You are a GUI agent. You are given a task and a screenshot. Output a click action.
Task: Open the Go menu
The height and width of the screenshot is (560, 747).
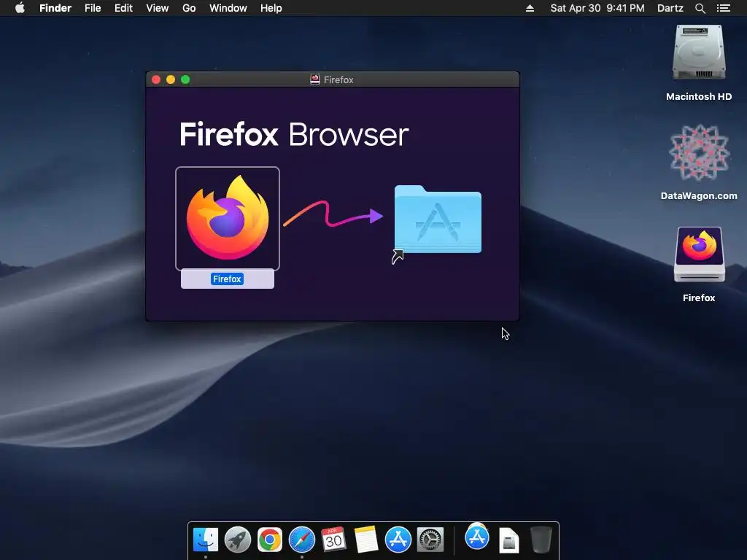[189, 8]
